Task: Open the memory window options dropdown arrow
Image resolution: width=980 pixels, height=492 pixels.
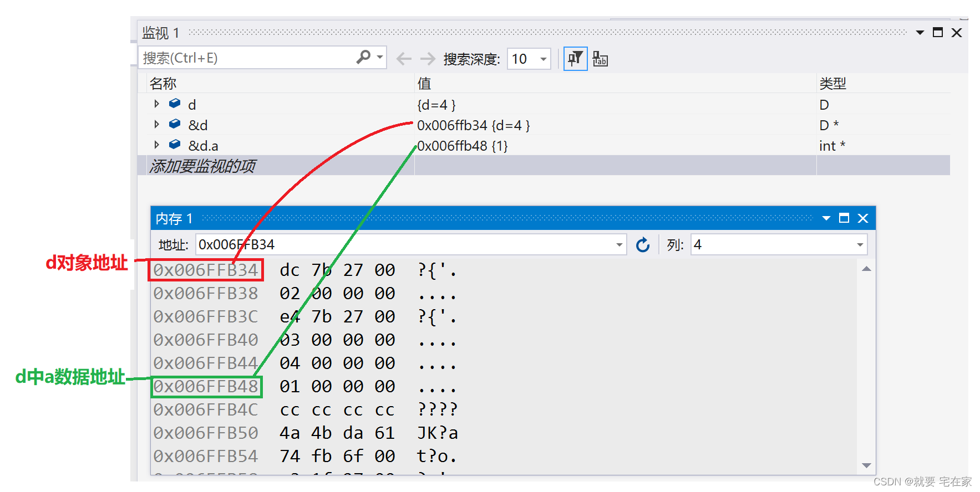Action: (x=826, y=218)
